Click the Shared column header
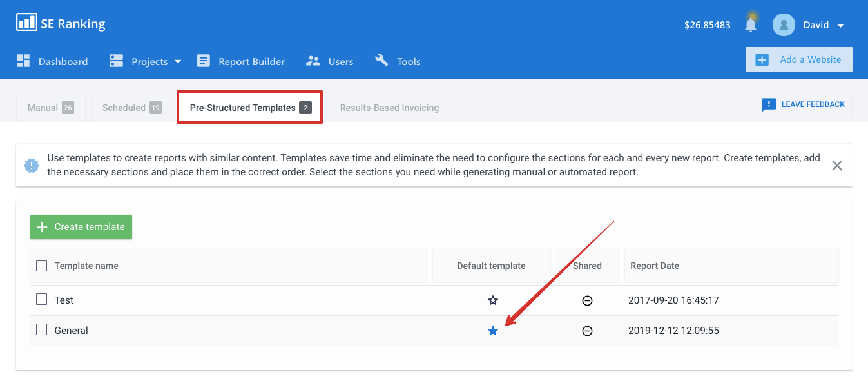This screenshot has width=868, height=390. click(587, 266)
